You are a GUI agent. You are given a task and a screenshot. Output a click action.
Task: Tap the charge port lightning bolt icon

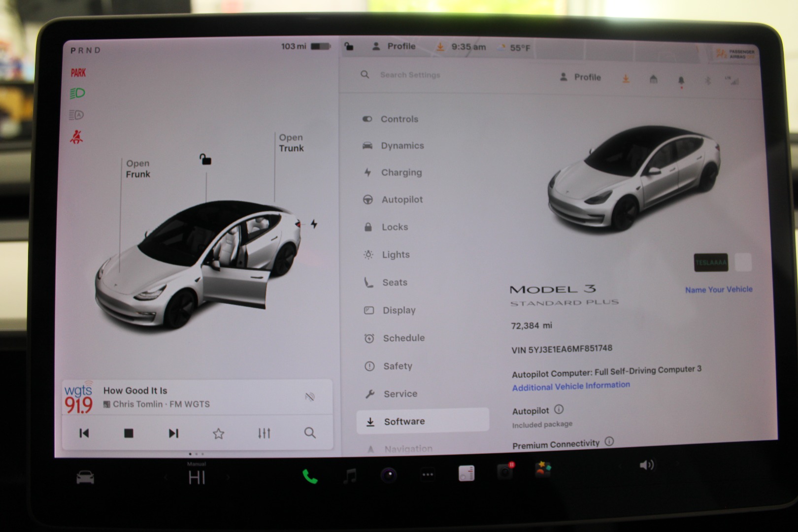pos(314,224)
